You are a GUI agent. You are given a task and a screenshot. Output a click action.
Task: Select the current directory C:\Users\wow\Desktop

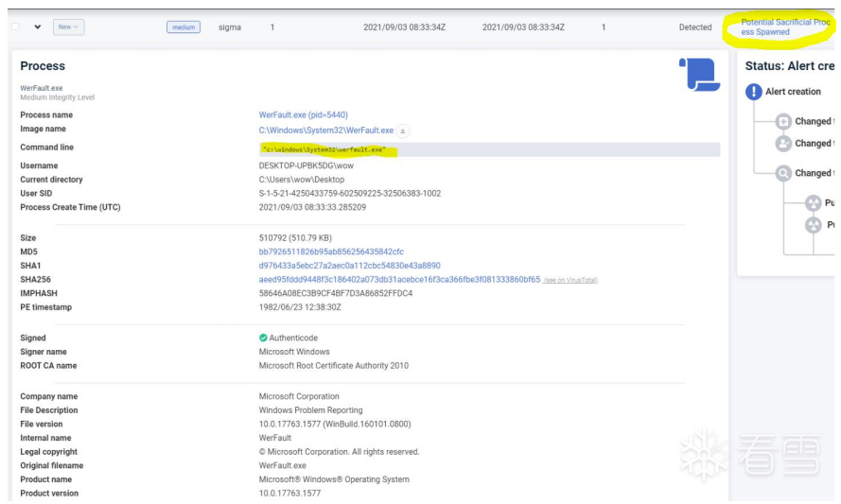[302, 180]
